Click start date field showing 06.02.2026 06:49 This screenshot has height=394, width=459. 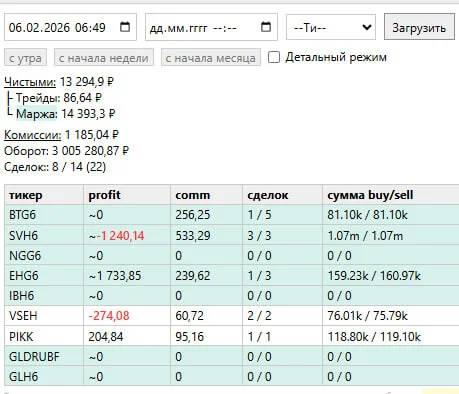coord(70,27)
